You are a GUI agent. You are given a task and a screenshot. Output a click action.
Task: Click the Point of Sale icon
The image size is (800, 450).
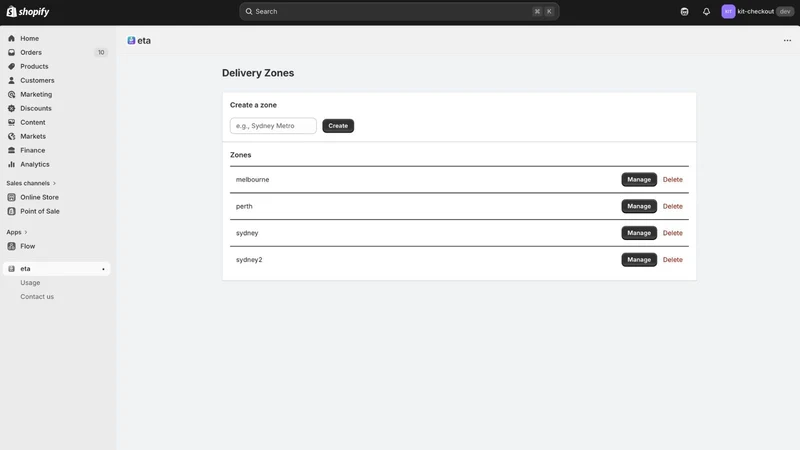(x=11, y=211)
